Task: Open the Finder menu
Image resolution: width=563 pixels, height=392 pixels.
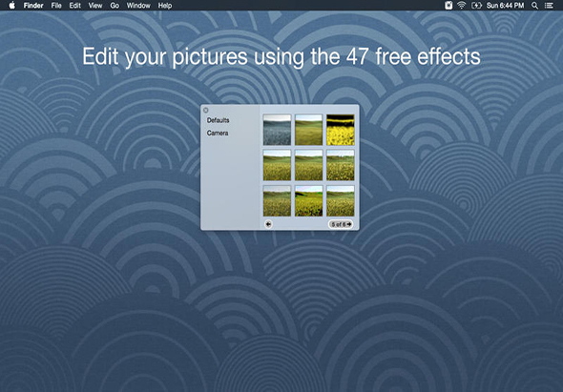Action: tap(33, 6)
